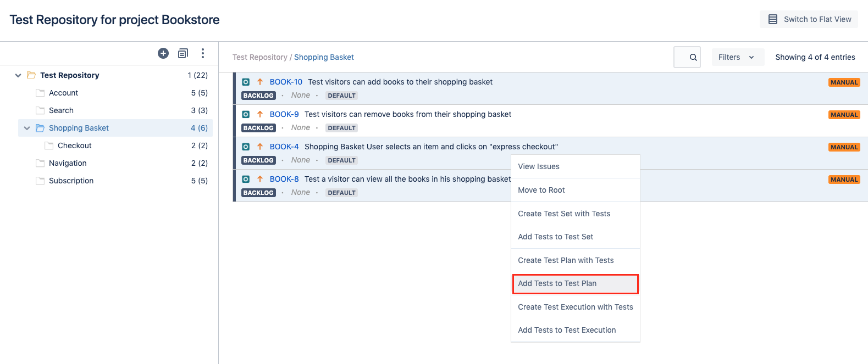
Task: Click the BOOK-9 test summary text
Action: [408, 114]
